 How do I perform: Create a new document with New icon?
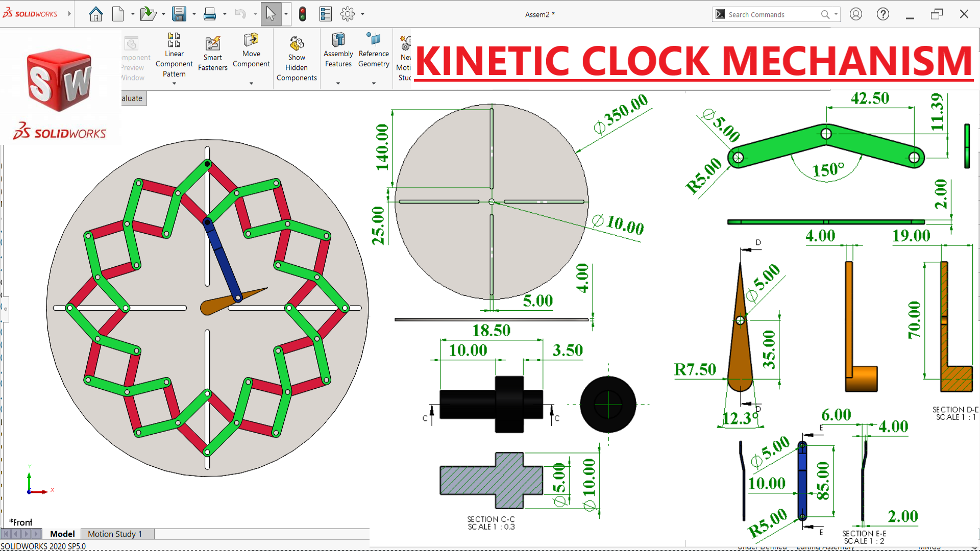pos(118,14)
